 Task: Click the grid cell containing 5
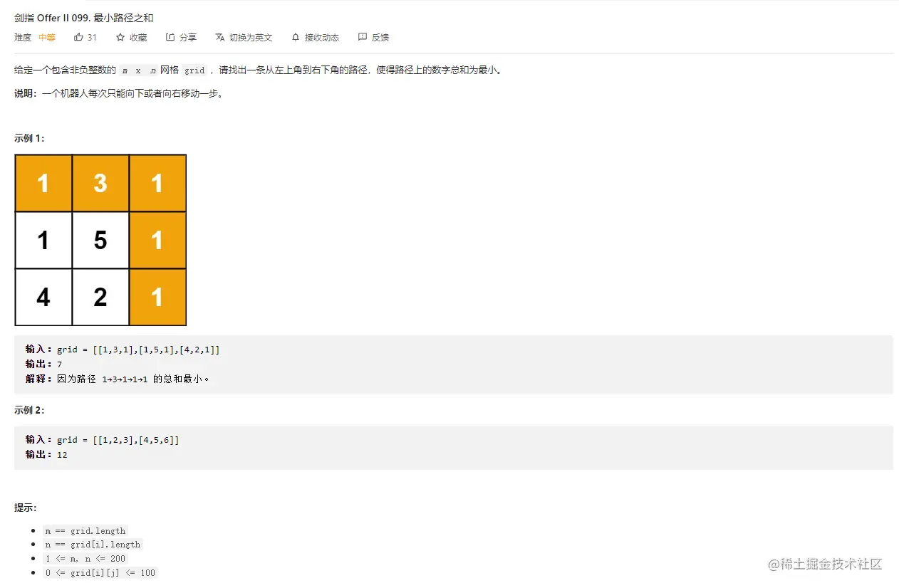pos(100,240)
